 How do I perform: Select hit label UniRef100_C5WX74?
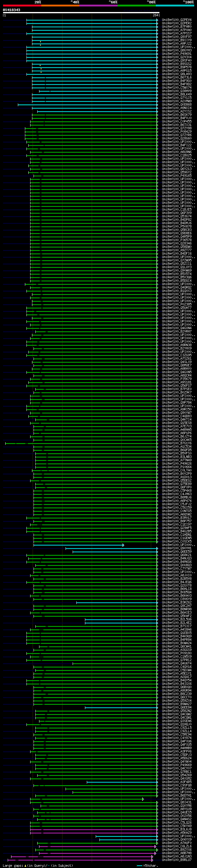(x=176, y=88)
